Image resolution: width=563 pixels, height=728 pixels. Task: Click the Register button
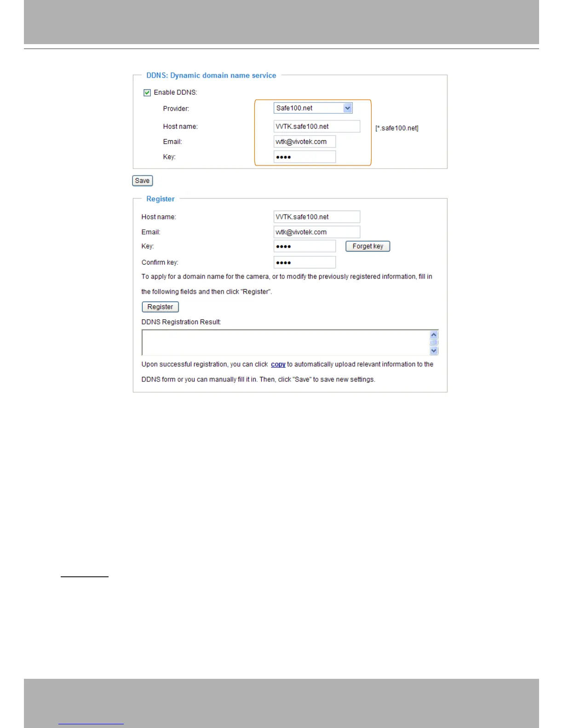point(160,307)
